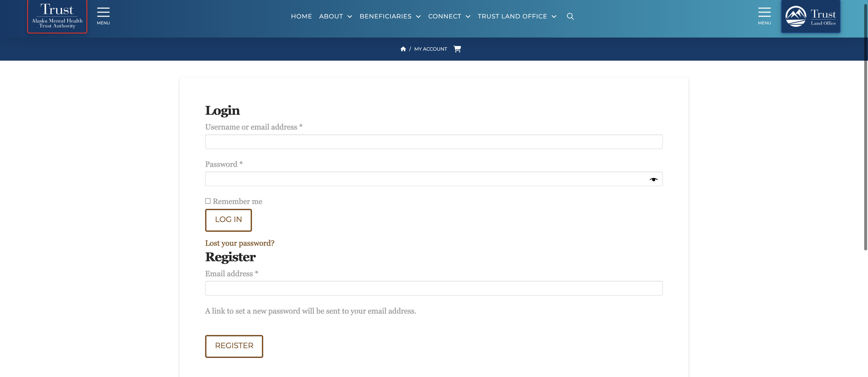Expand the Beneficiaries menu dropdown

pos(418,17)
